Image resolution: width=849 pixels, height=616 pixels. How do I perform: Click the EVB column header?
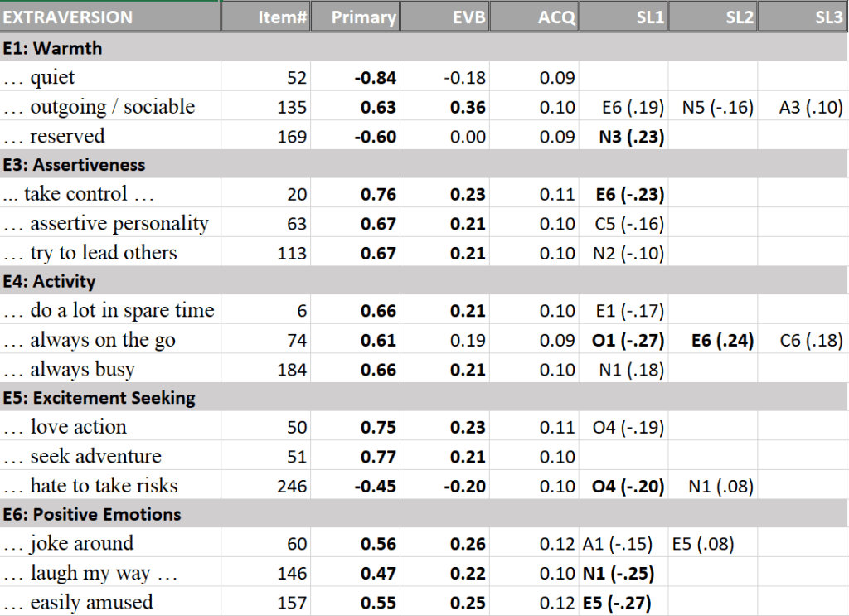click(x=445, y=17)
